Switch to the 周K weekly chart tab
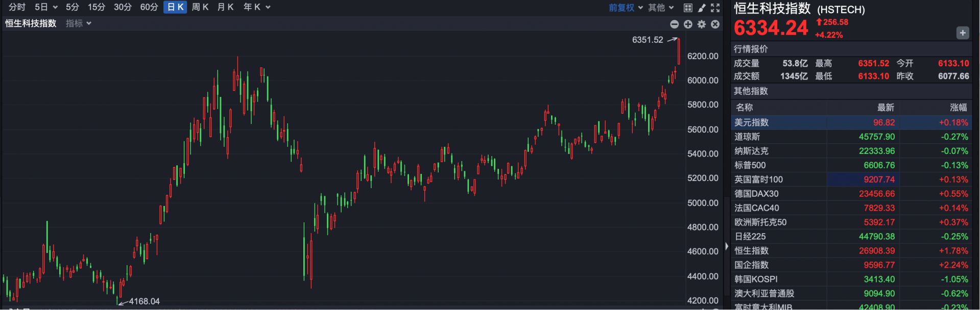This screenshot has width=980, height=310. tap(200, 7)
